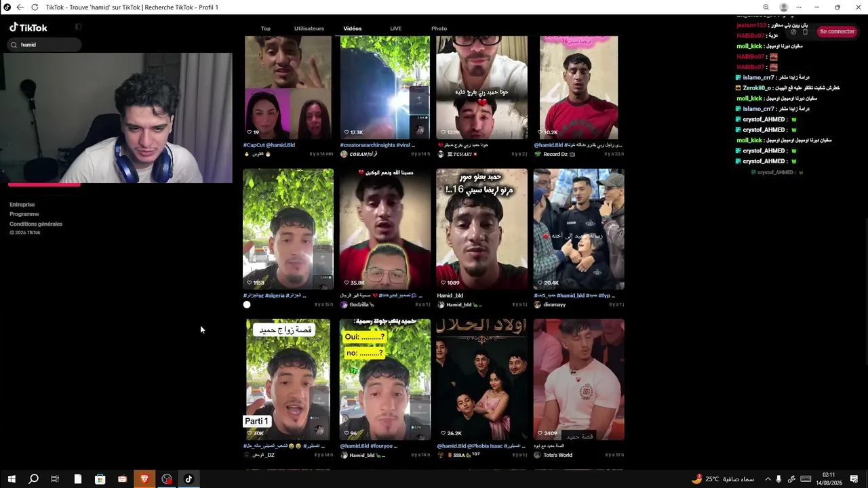Viewport: 868px width, 488px height.
Task: Click the #creatorsearchinsights #viral caption
Action: click(377, 145)
